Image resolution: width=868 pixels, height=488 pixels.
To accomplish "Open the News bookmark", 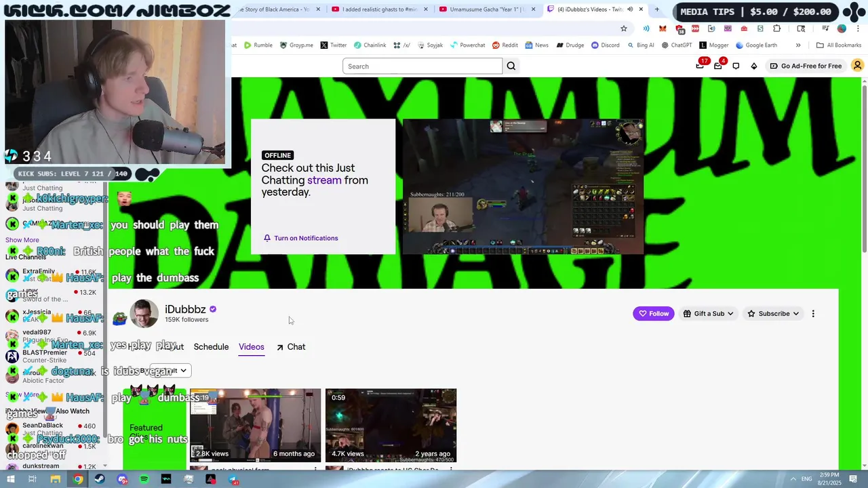I will click(536, 45).
